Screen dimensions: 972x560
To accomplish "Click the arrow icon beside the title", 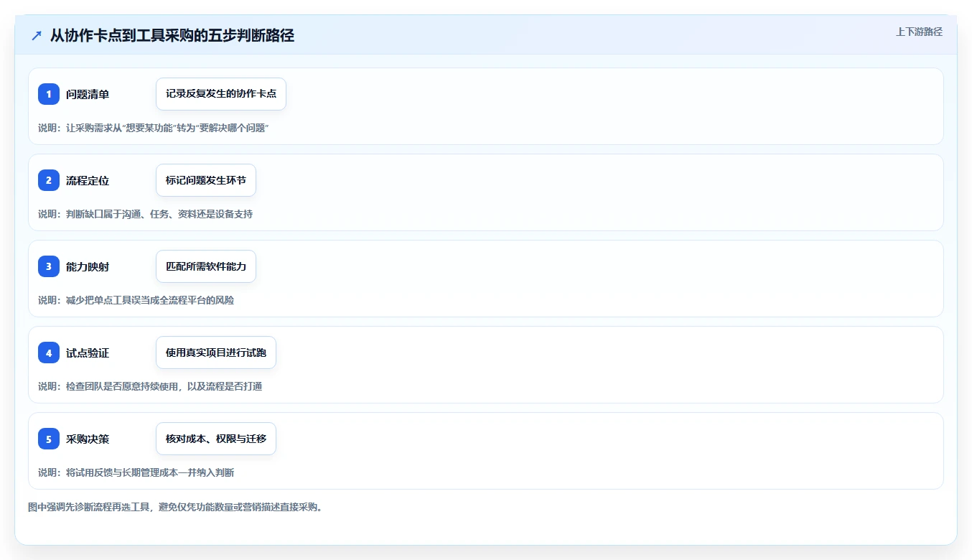I will pos(37,36).
